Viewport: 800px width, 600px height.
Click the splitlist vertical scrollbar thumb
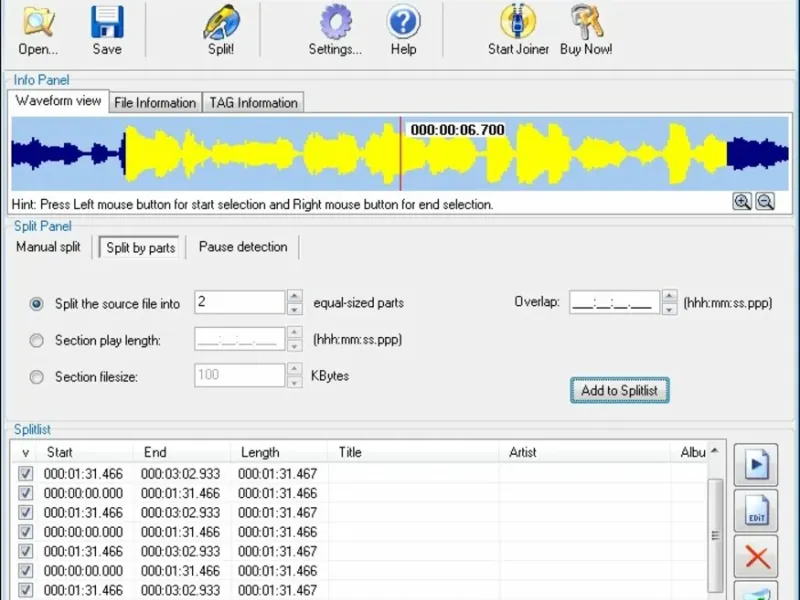coord(715,535)
